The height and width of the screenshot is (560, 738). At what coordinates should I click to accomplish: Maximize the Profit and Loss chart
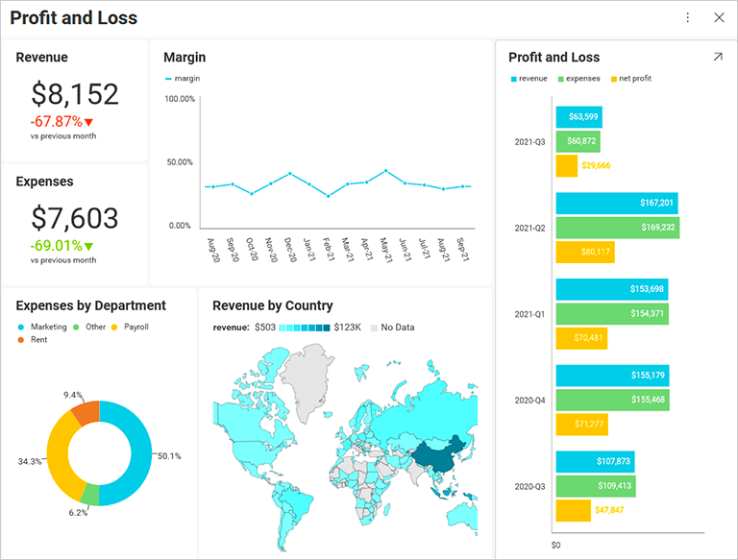717,58
